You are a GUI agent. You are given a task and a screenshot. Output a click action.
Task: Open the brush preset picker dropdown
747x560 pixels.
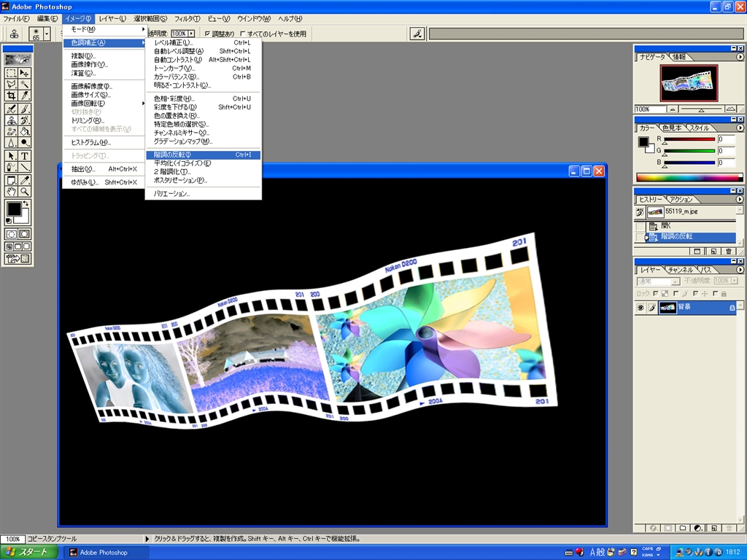47,34
